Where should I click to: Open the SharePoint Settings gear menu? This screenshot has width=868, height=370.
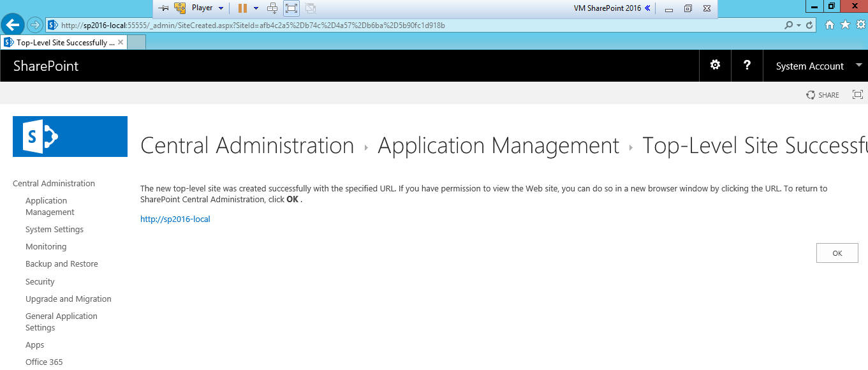click(716, 65)
